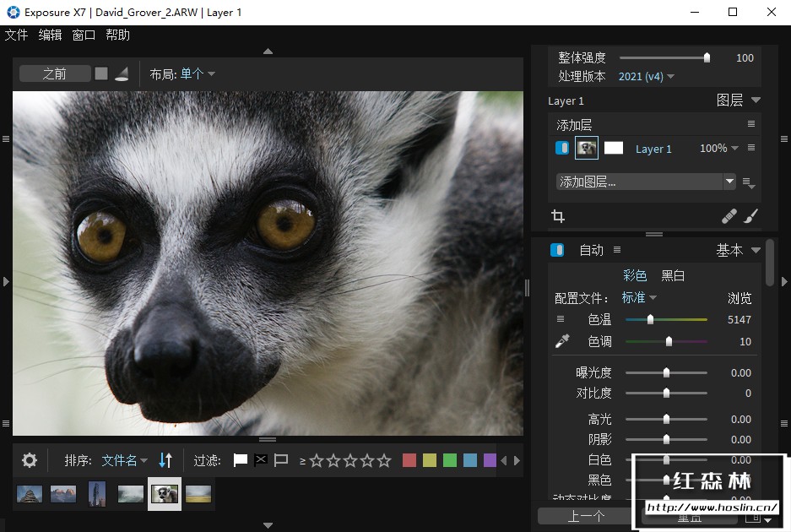Toggle the Before preview button
Image resolution: width=791 pixels, height=532 pixels.
(55, 73)
